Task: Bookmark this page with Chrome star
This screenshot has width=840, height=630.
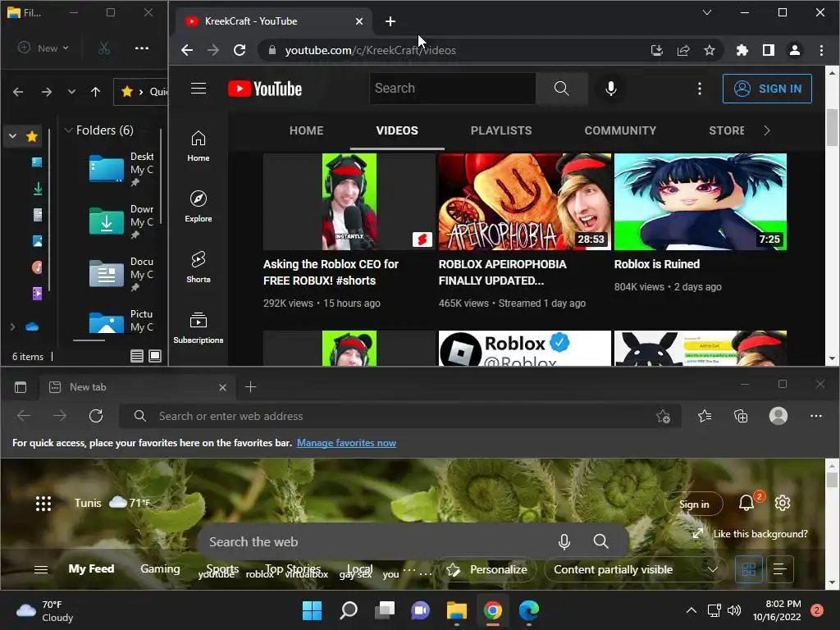Action: [710, 50]
